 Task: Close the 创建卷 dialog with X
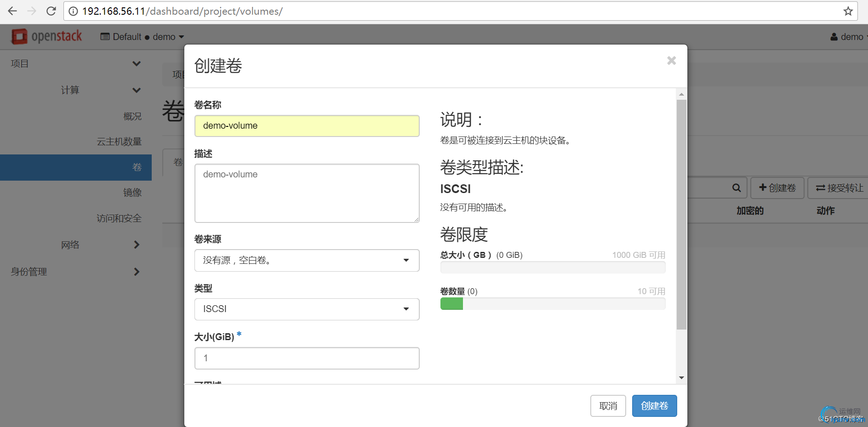672,61
